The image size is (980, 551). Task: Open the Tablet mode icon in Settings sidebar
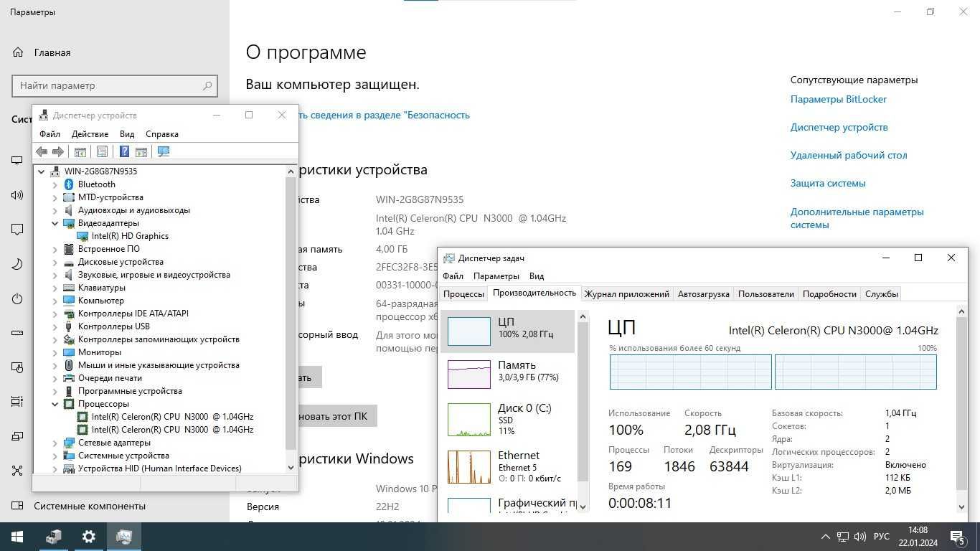[17, 367]
